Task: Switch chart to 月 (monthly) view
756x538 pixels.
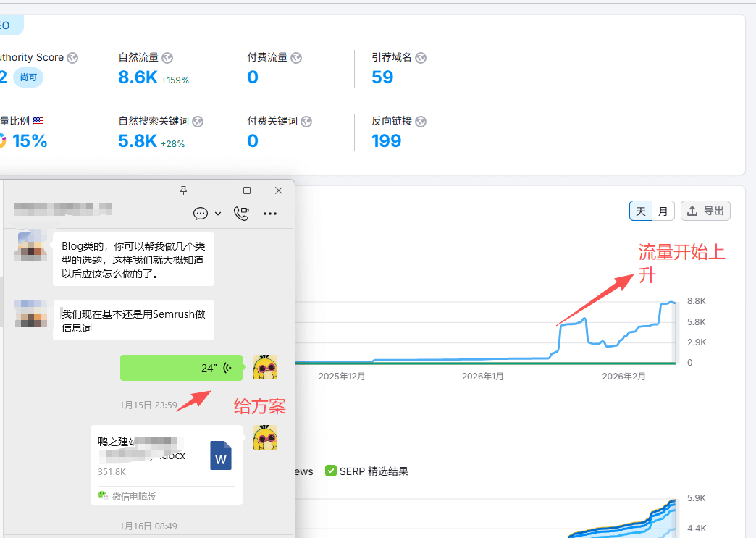Action: [663, 211]
